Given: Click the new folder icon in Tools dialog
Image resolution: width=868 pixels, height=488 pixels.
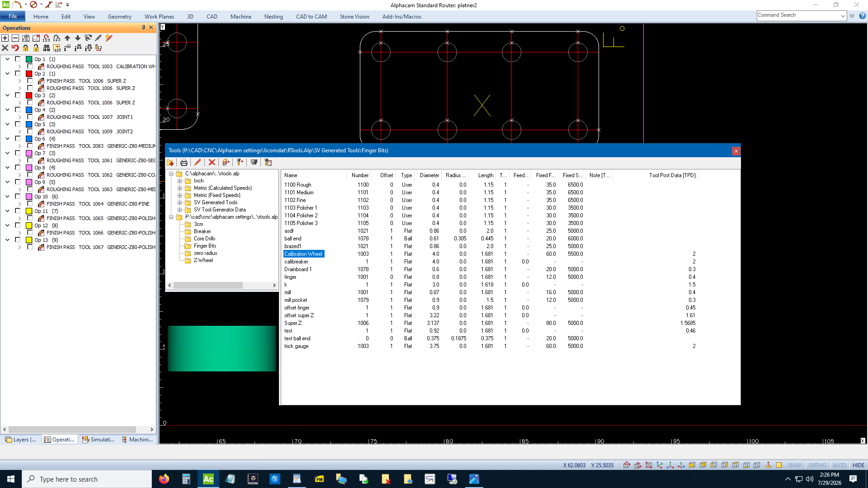Looking at the screenshot, I should point(170,162).
